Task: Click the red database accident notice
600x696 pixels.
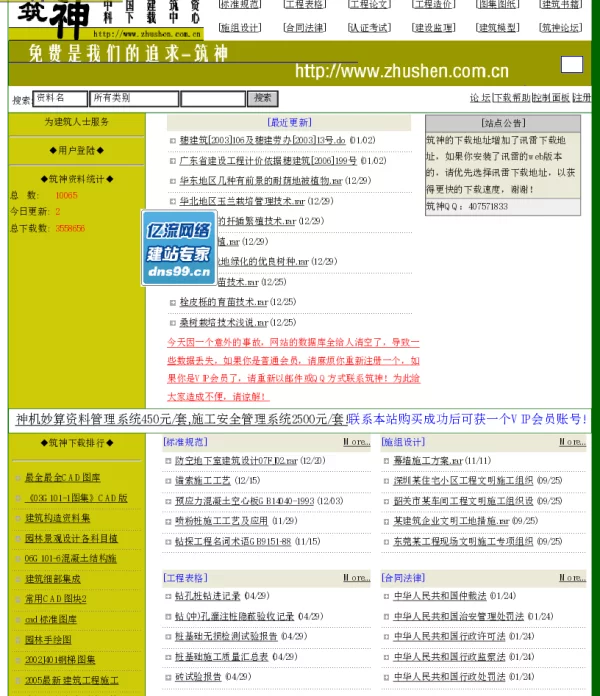Action: pyautogui.click(x=293, y=369)
